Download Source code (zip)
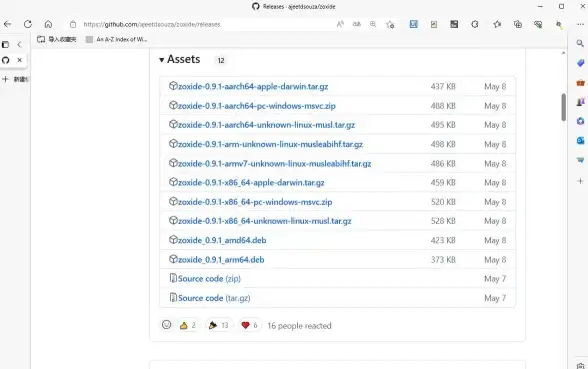Viewport: 588px width, 369px height. [209, 279]
